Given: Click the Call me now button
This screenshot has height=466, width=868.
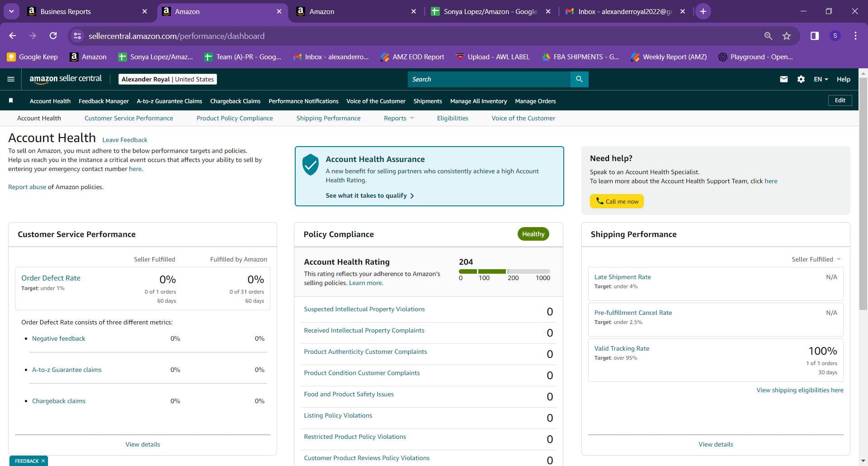Looking at the screenshot, I should click(x=617, y=201).
